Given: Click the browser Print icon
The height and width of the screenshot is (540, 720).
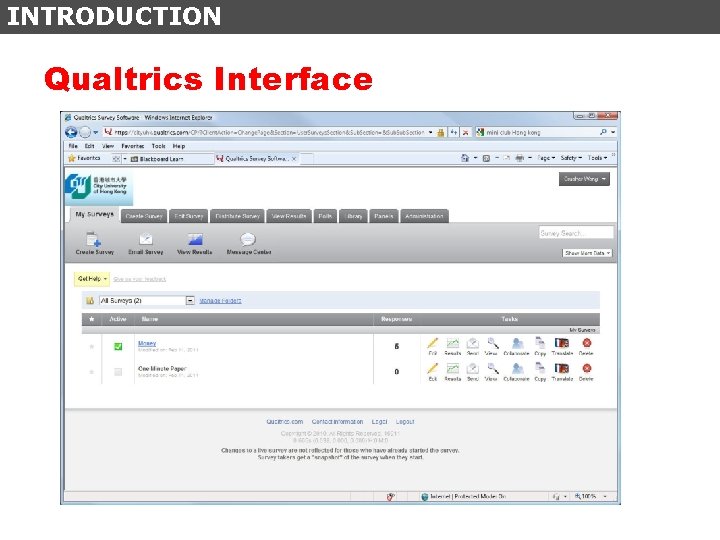Looking at the screenshot, I should click(x=519, y=158).
